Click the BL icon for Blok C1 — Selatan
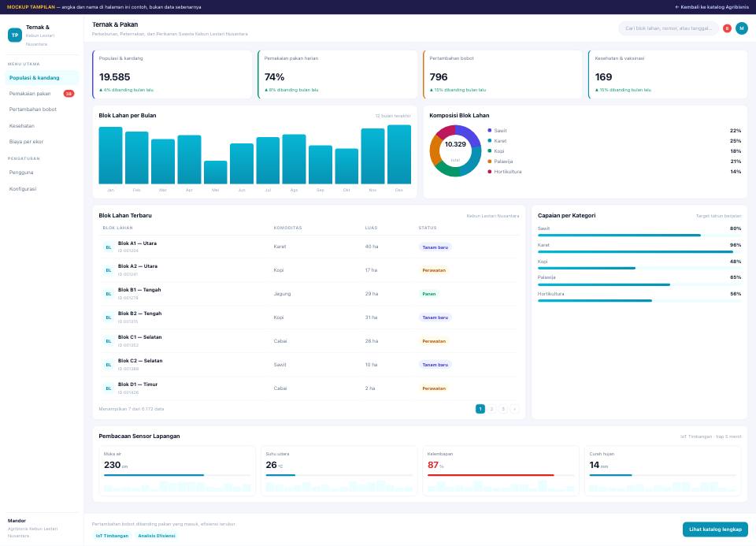This screenshot has height=546, width=756. (109, 341)
